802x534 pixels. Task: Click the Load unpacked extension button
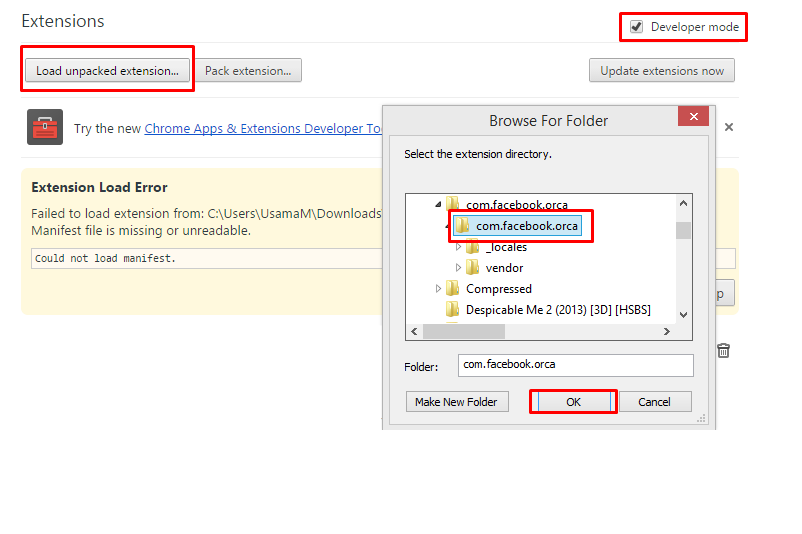click(107, 71)
